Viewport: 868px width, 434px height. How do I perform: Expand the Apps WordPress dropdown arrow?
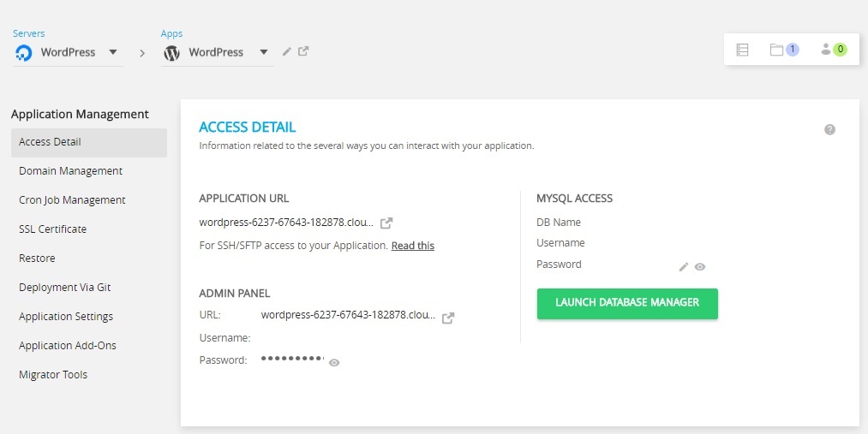click(x=264, y=52)
